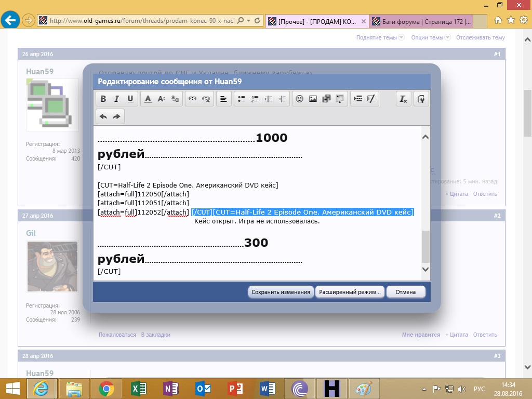Image resolution: width=532 pixels, height=399 pixels.
Task: Insert strikethrough-style code block icon
Action: [371, 99]
